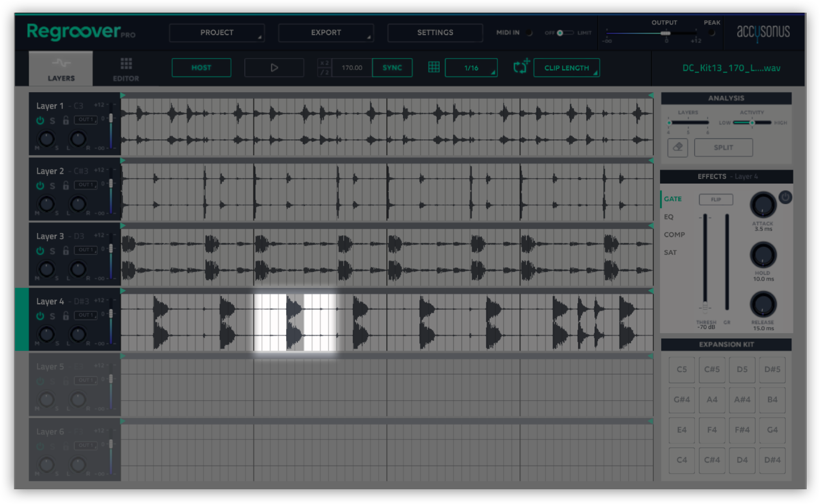Switch to the LAYERS tab
This screenshot has width=820, height=504.
pos(61,69)
